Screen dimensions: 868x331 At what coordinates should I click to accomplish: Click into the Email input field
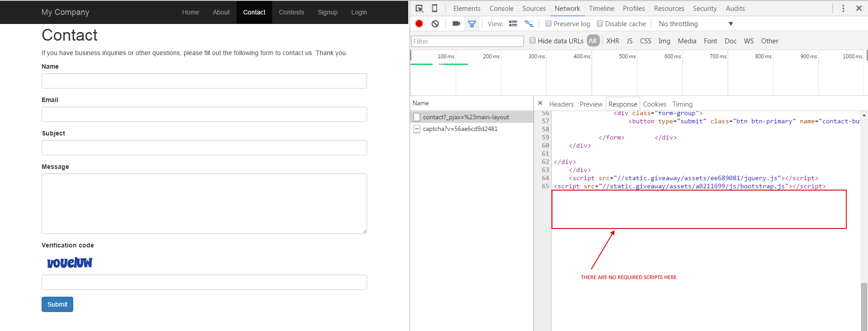pos(204,114)
